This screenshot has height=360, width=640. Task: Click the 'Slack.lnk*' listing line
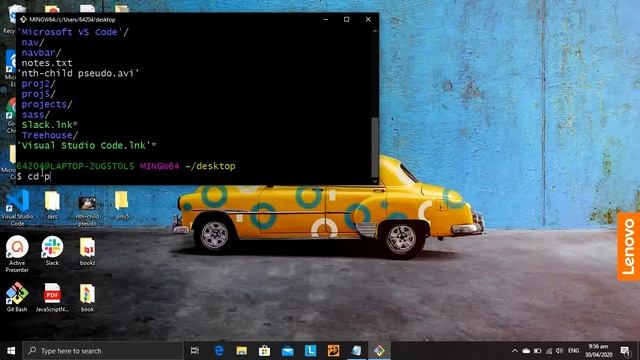point(49,125)
